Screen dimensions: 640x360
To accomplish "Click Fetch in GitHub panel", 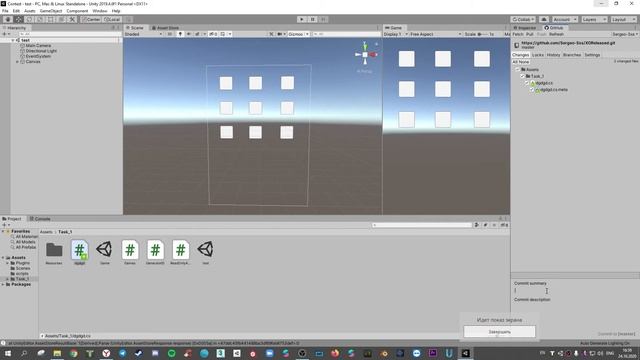I will 518,34.
